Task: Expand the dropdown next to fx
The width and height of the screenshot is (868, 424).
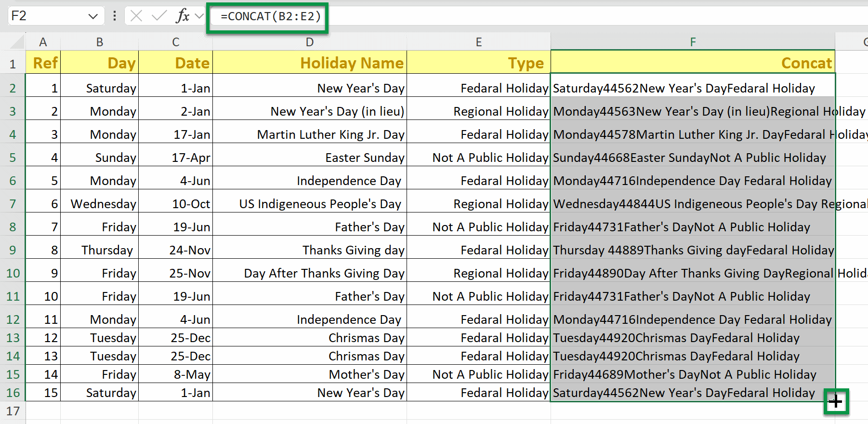Action: point(199,16)
